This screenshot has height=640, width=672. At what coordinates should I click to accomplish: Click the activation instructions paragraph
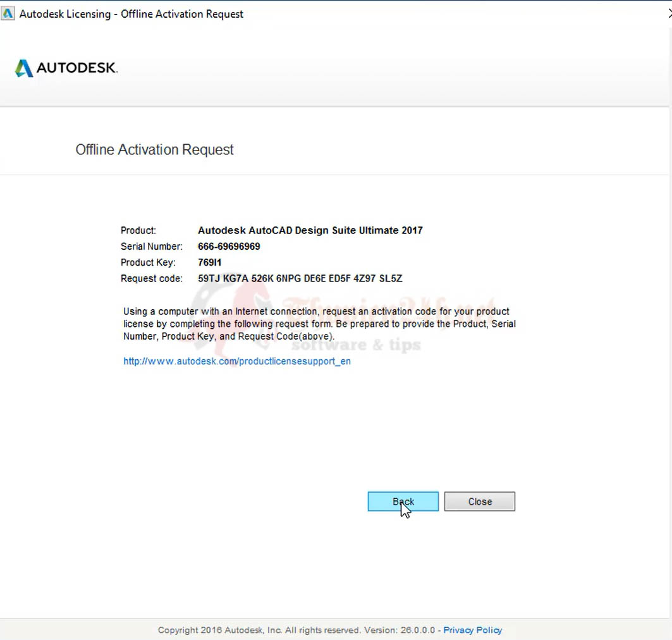click(x=319, y=324)
